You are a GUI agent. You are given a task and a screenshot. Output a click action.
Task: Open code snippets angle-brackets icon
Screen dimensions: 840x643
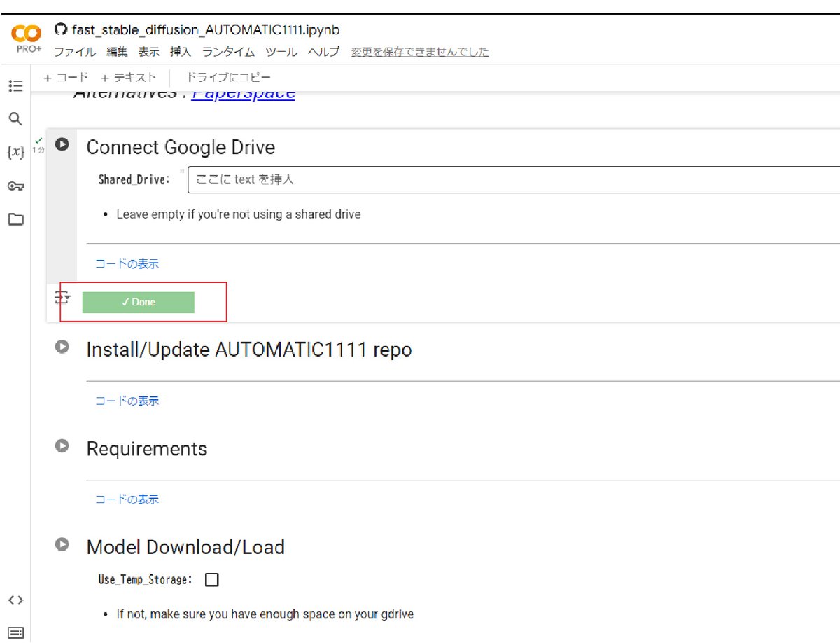coord(15,600)
